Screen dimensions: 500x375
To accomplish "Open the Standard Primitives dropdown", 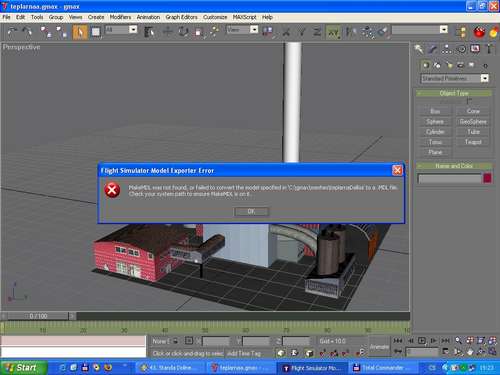I will tap(455, 78).
